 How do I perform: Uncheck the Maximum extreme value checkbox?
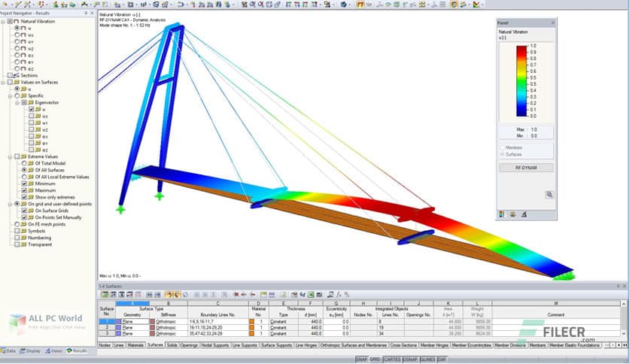point(24,190)
